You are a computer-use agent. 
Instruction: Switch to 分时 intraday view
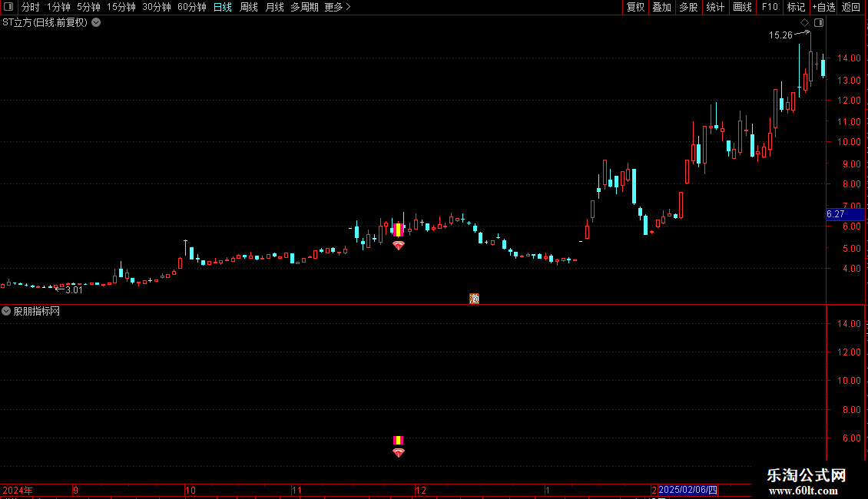pos(31,7)
